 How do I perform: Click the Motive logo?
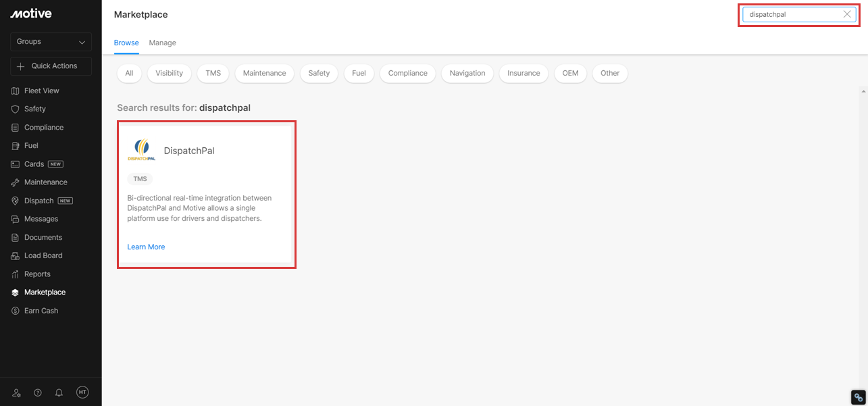31,14
